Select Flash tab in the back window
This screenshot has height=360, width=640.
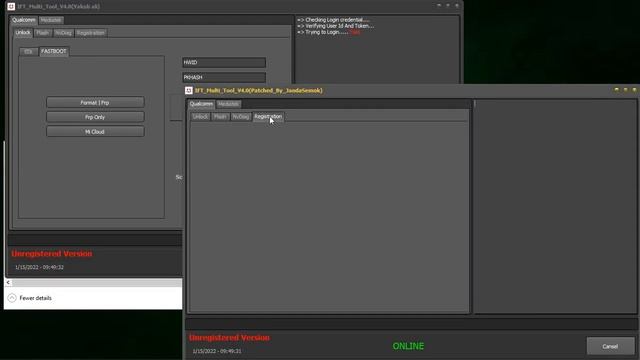coord(42,33)
